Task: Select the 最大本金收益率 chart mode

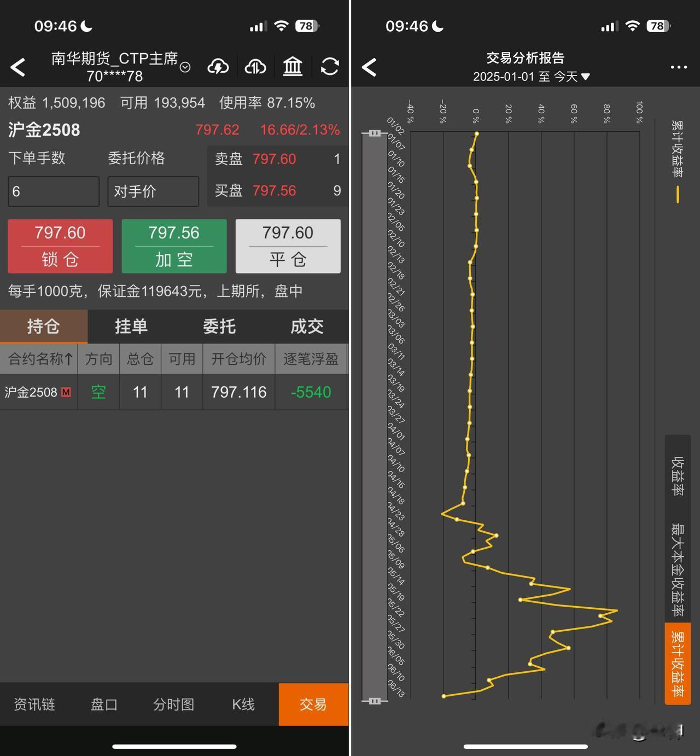Action: click(x=678, y=570)
